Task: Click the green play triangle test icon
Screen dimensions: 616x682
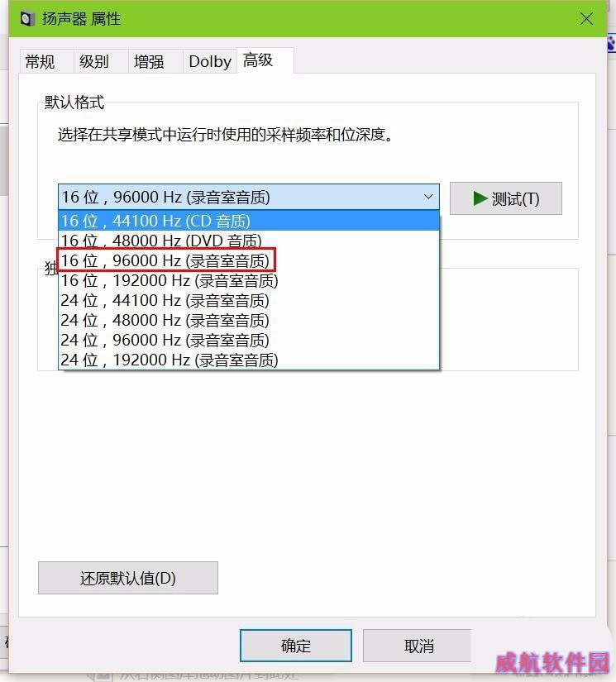Action: [x=480, y=198]
